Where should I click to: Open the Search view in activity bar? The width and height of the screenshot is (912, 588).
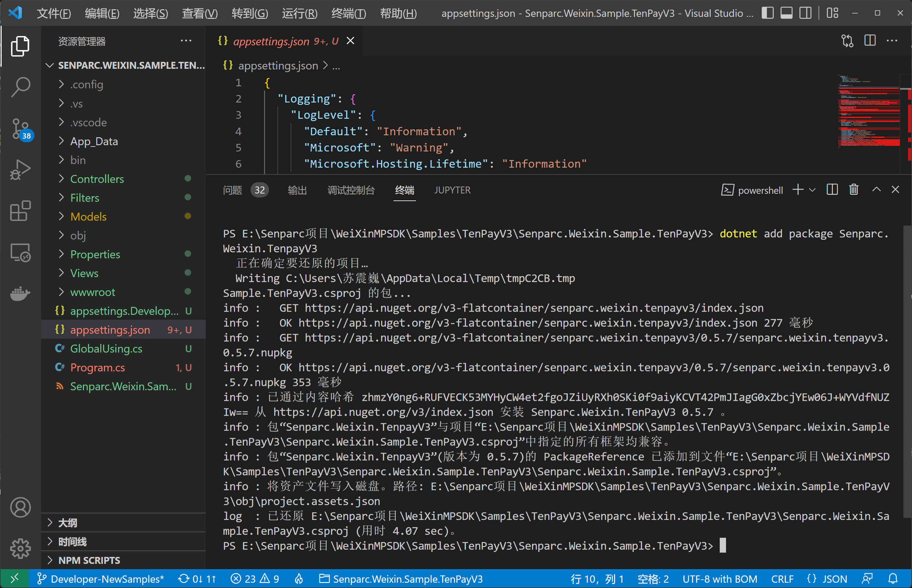[x=20, y=87]
